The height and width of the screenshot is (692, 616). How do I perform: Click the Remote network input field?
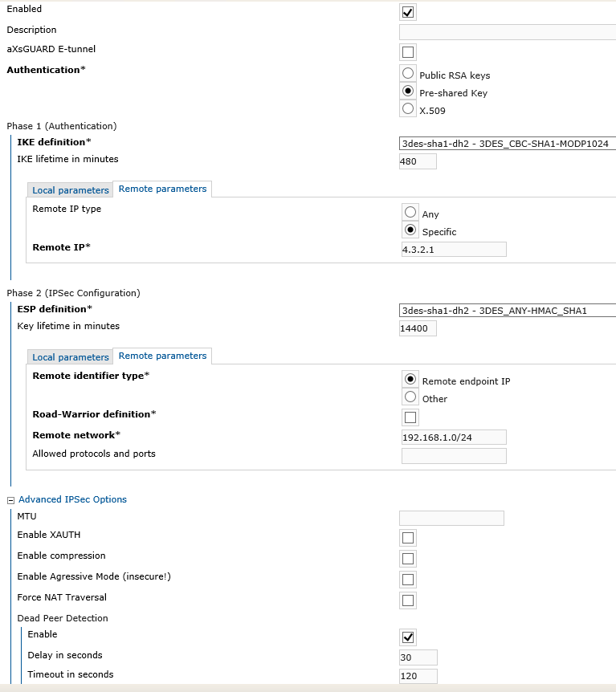[454, 438]
